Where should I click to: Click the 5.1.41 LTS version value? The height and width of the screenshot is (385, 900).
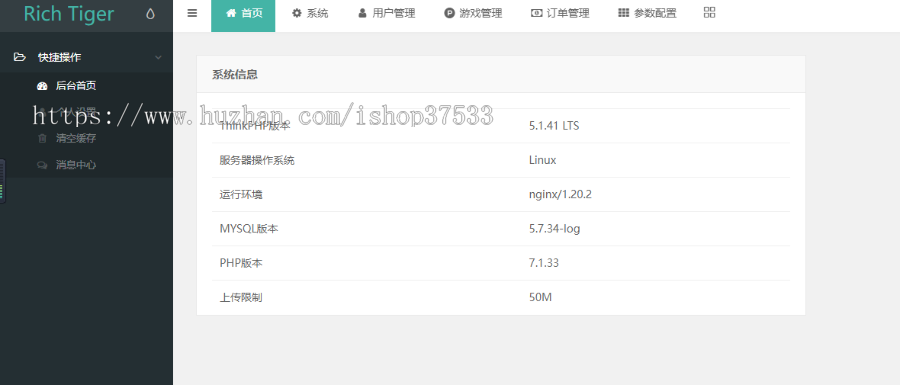pos(554,125)
